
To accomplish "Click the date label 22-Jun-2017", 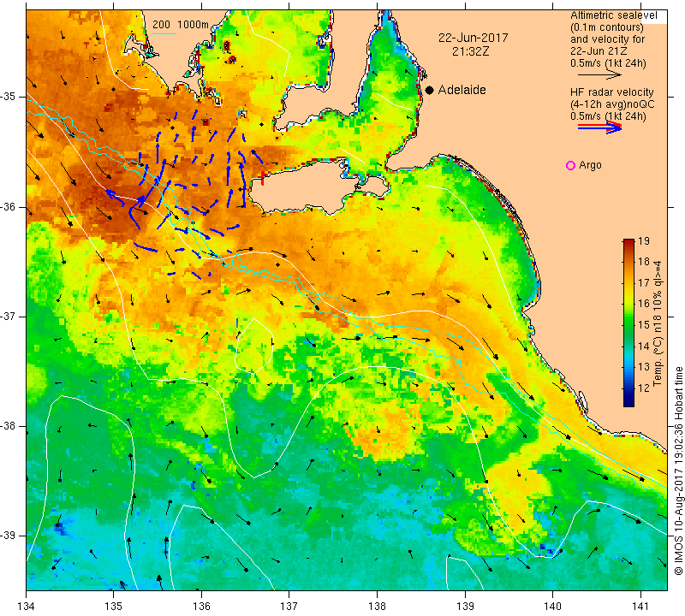I will [474, 38].
